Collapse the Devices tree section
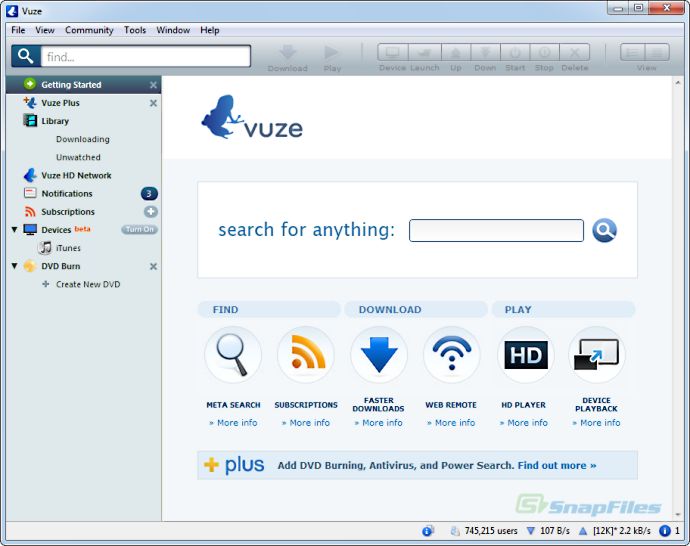 tap(15, 230)
